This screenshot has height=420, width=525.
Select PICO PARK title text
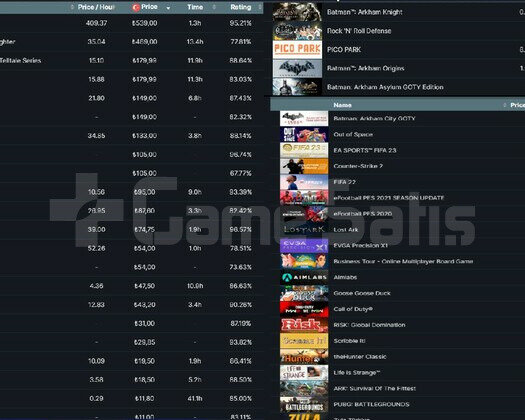coord(344,50)
